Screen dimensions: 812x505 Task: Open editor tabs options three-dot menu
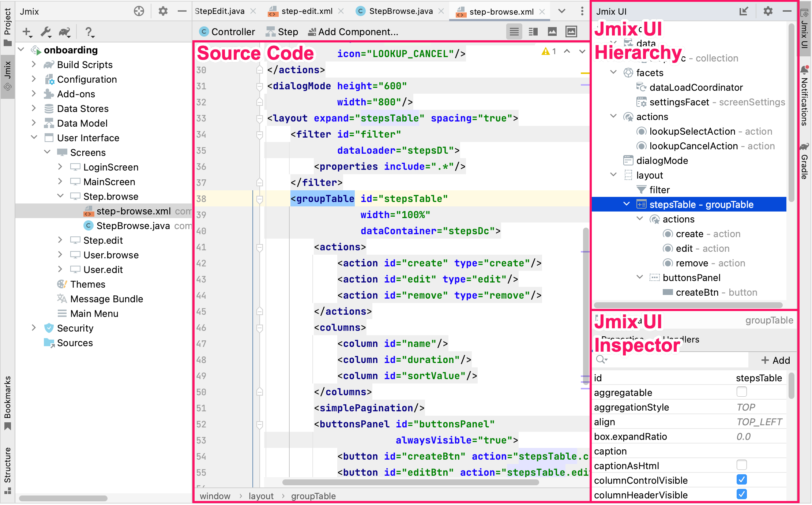tap(582, 11)
